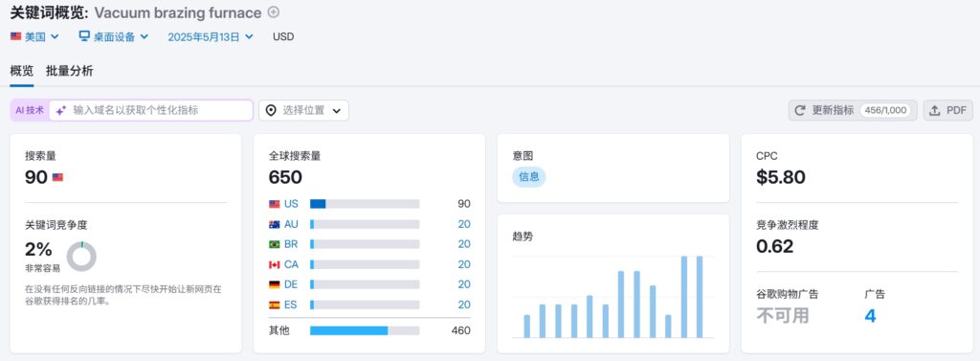Click the tallest last bar in the 趋势 chart
The image size is (980, 361).
click(x=700, y=297)
